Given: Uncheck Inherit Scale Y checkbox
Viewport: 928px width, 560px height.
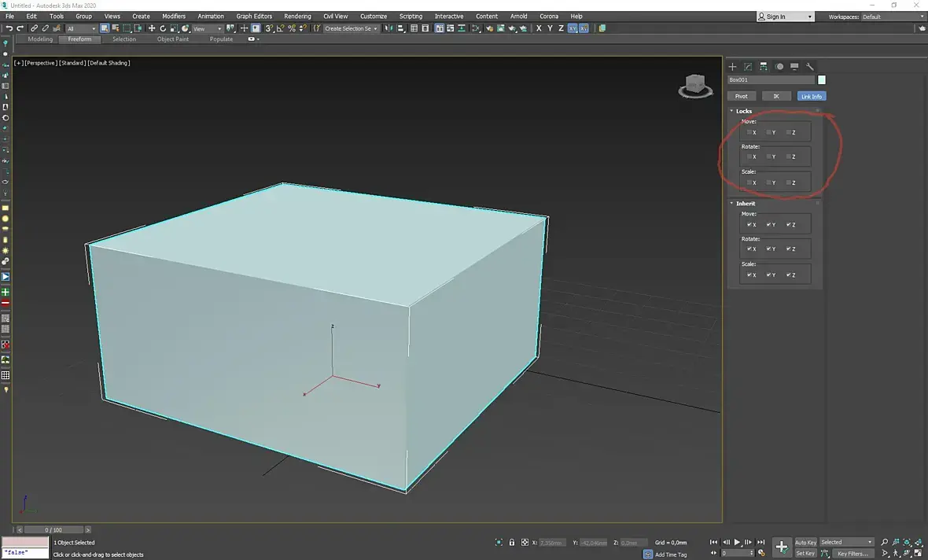Looking at the screenshot, I should (769, 274).
